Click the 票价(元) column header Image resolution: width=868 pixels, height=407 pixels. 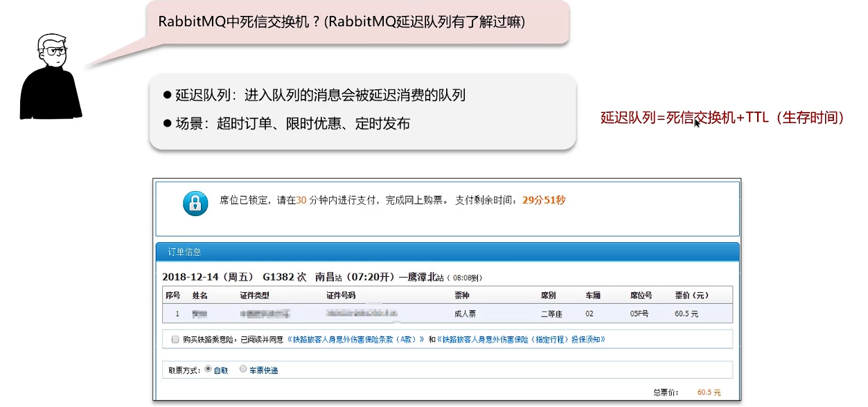692,296
